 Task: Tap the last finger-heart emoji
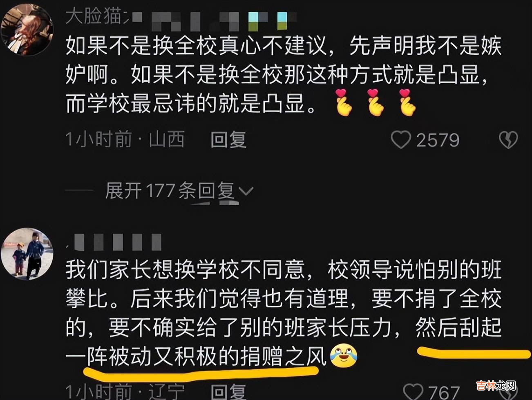coord(407,103)
